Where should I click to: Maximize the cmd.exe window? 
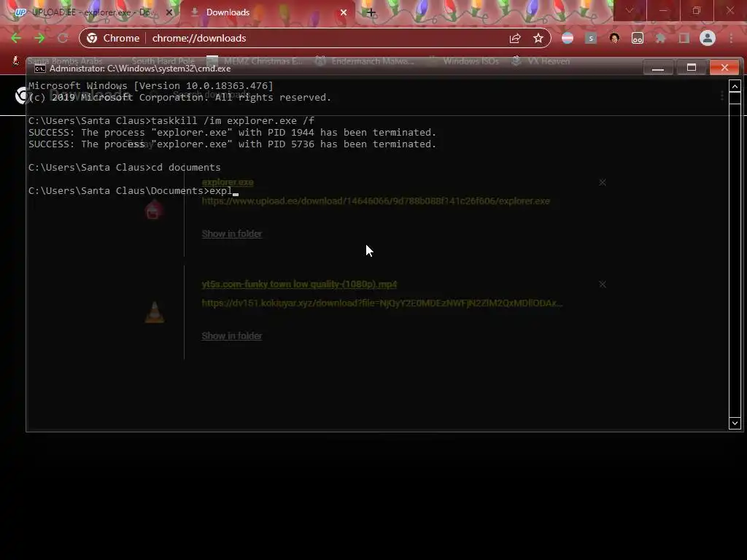coord(692,68)
